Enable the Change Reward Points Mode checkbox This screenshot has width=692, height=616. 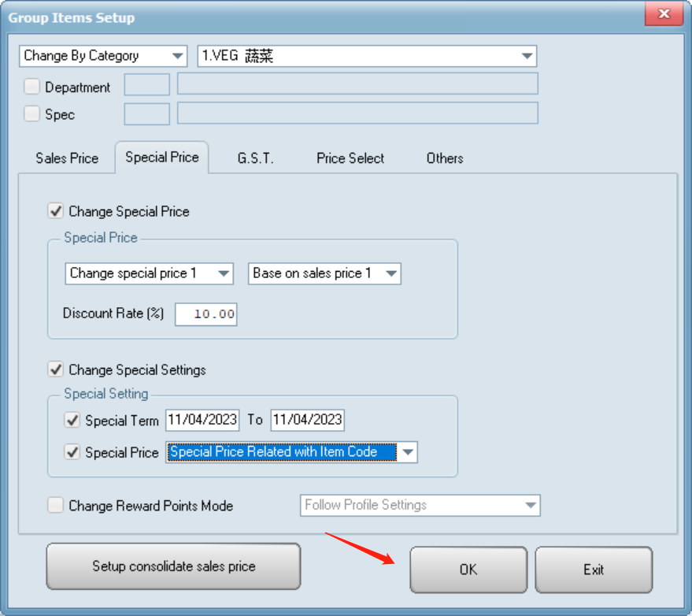56,506
